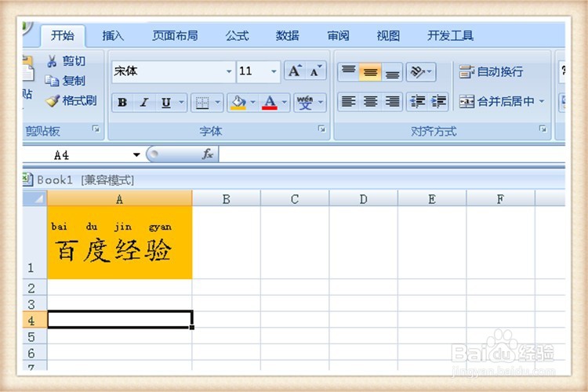The width and height of the screenshot is (588, 392).
Task: Select column A header
Action: (120, 199)
